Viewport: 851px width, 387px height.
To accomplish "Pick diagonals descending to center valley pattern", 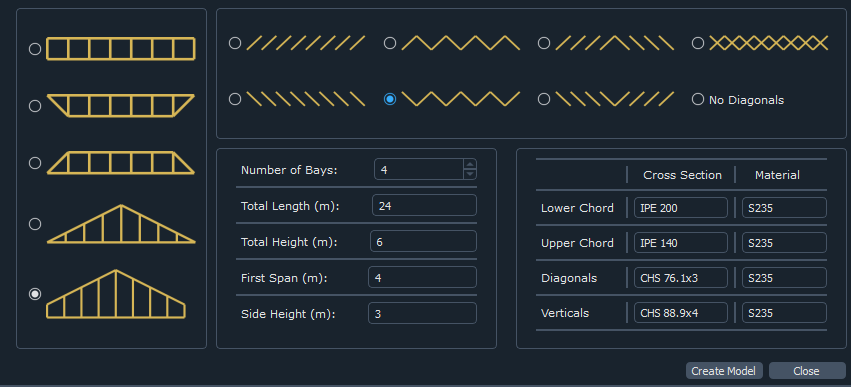I will (615, 99).
